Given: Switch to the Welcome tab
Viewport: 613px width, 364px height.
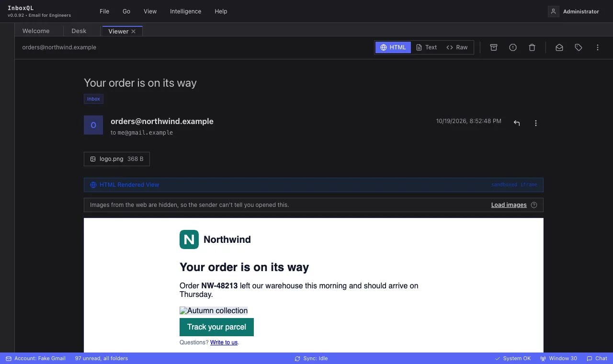Looking at the screenshot, I should (x=36, y=31).
